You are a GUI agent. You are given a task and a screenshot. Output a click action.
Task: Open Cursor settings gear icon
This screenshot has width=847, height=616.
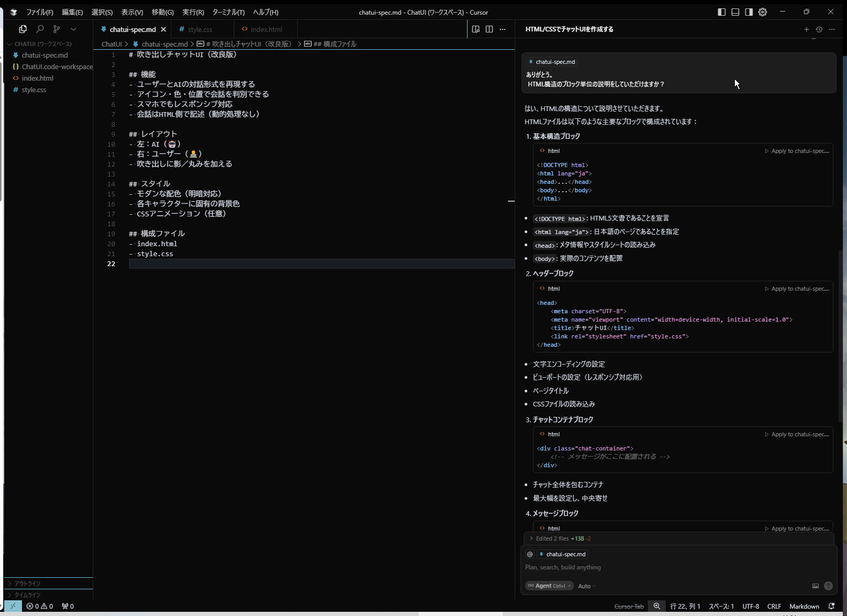coord(763,12)
